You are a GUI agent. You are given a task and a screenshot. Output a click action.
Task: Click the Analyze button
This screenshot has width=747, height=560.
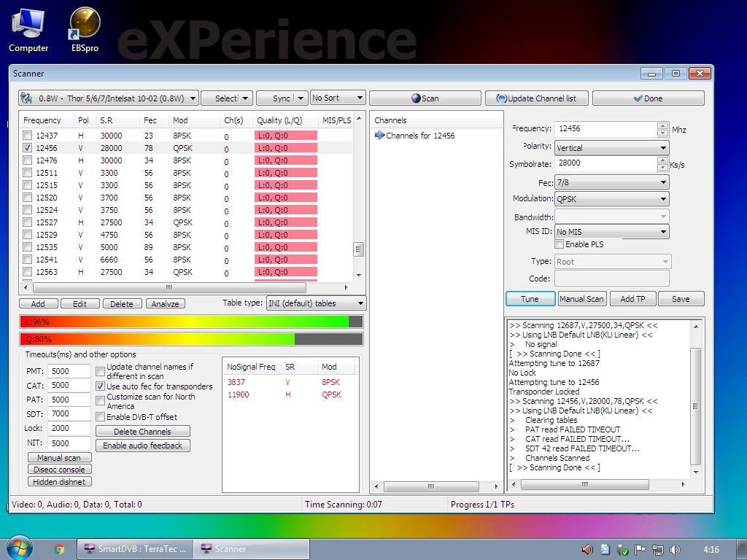click(166, 303)
